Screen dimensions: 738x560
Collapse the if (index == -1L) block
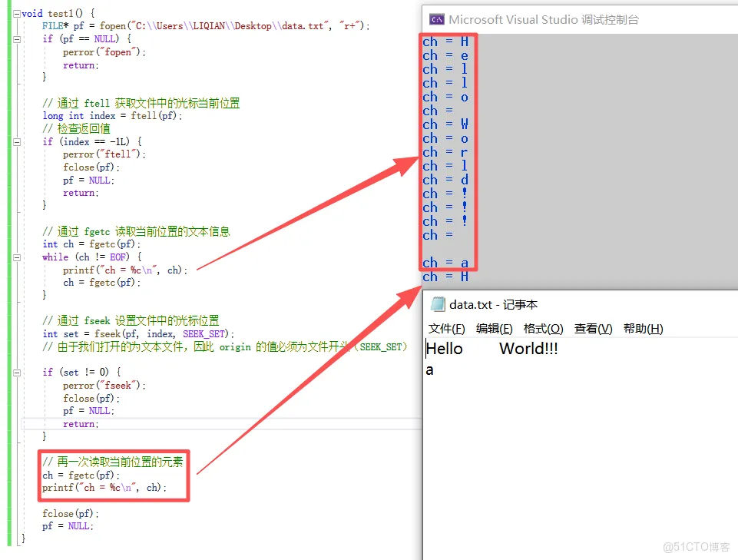(x=16, y=142)
